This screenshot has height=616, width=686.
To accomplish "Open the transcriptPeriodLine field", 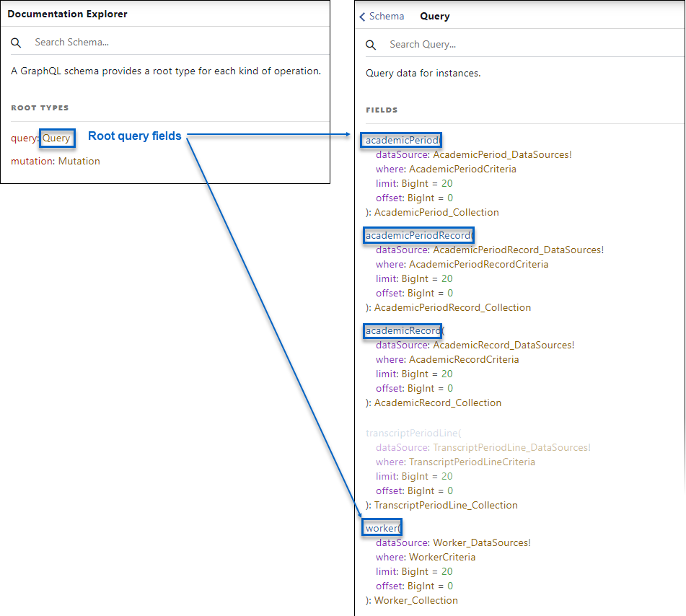I will click(x=412, y=433).
